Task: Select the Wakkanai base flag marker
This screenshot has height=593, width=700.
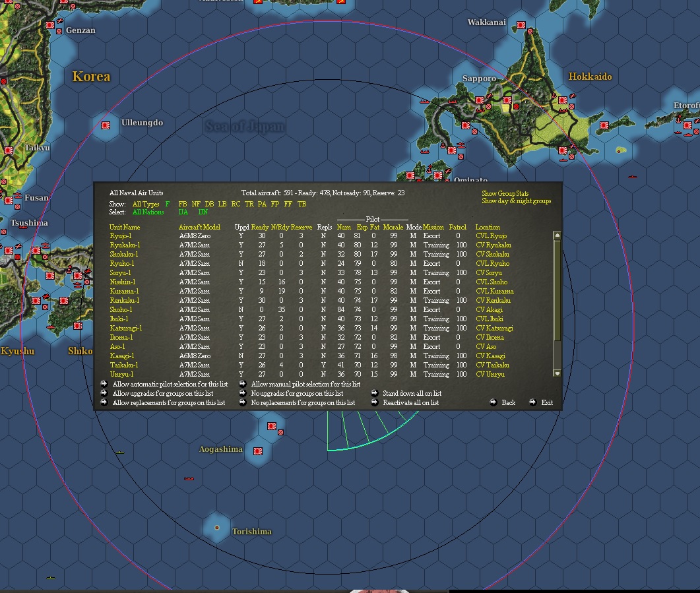Action: pos(521,25)
